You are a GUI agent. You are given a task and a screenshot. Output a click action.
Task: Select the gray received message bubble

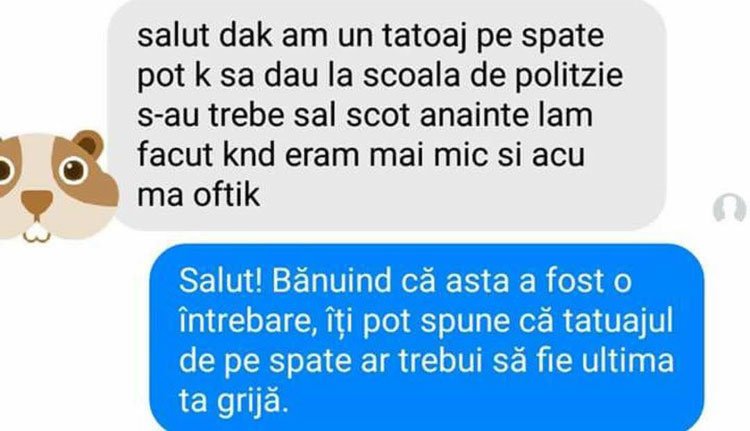click(386, 113)
